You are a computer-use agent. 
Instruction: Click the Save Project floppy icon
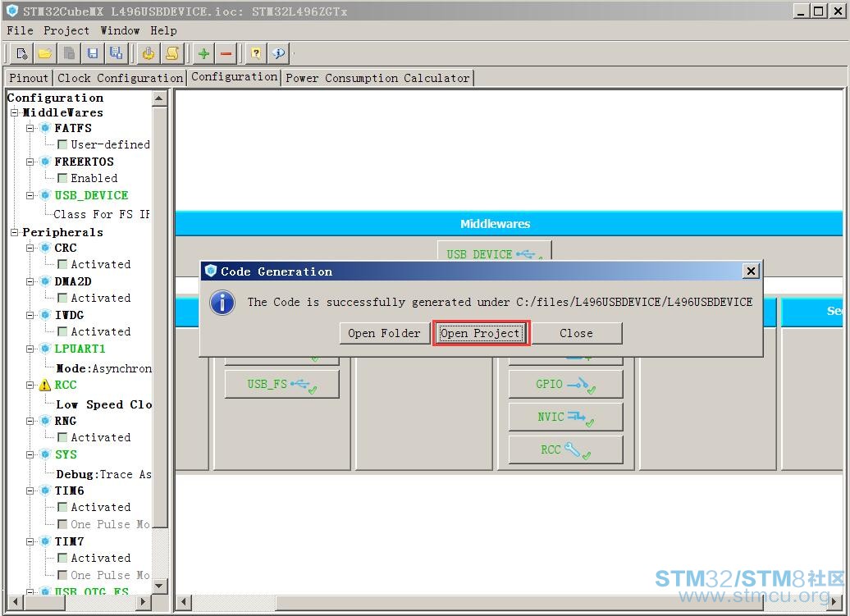[92, 53]
